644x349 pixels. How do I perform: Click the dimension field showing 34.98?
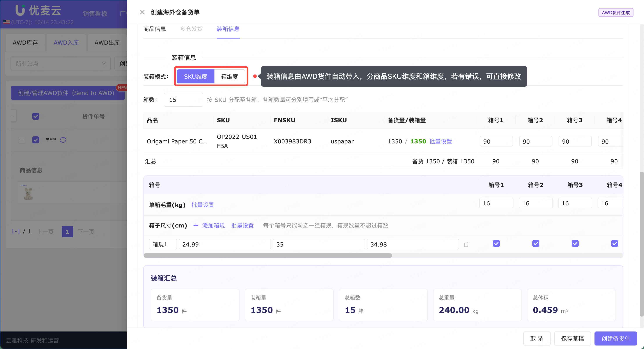click(x=413, y=244)
